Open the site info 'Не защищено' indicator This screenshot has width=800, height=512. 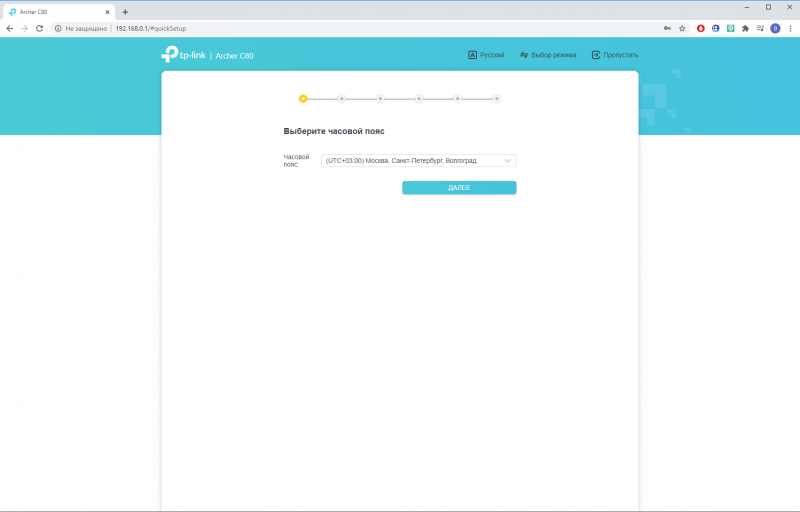[81, 29]
